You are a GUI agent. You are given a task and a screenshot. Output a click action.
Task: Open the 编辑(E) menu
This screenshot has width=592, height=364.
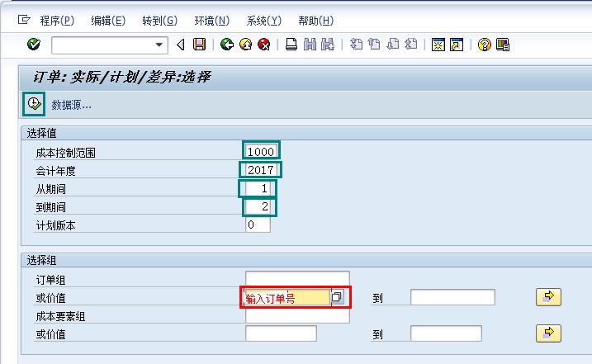[108, 21]
